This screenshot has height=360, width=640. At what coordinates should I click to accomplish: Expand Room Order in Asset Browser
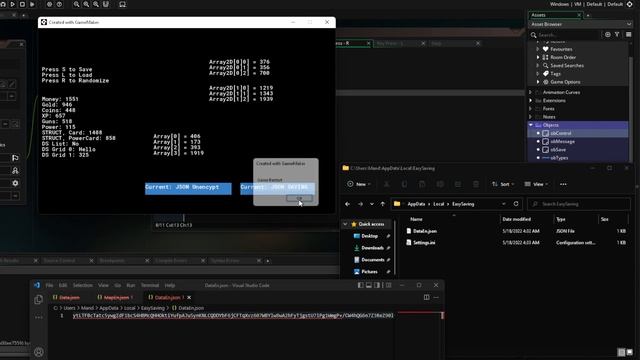point(538,57)
